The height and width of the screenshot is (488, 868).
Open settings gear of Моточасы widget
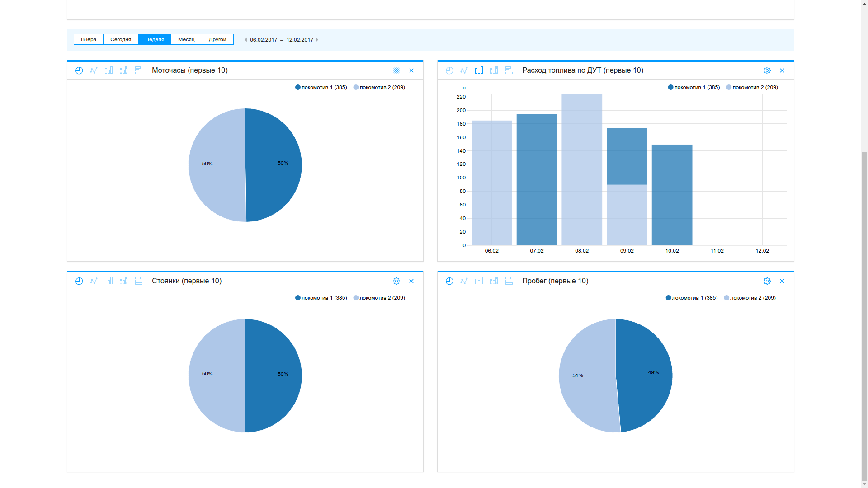click(x=396, y=70)
